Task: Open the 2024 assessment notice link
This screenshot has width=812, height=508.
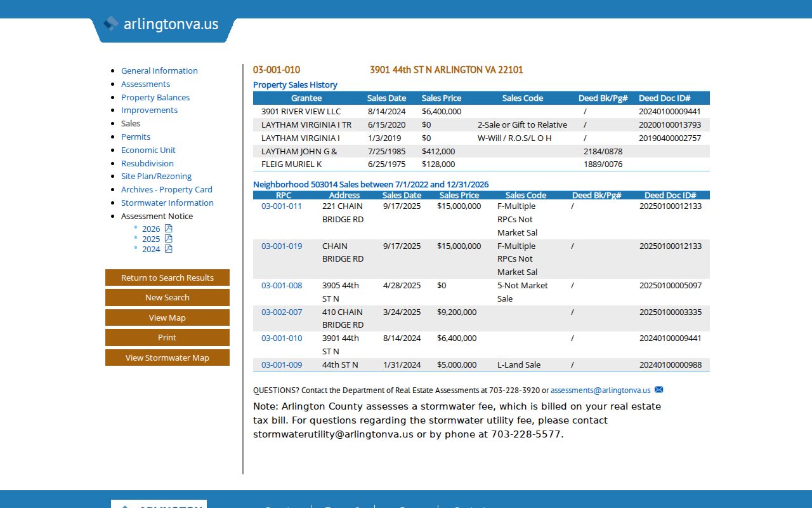Action: click(x=151, y=249)
